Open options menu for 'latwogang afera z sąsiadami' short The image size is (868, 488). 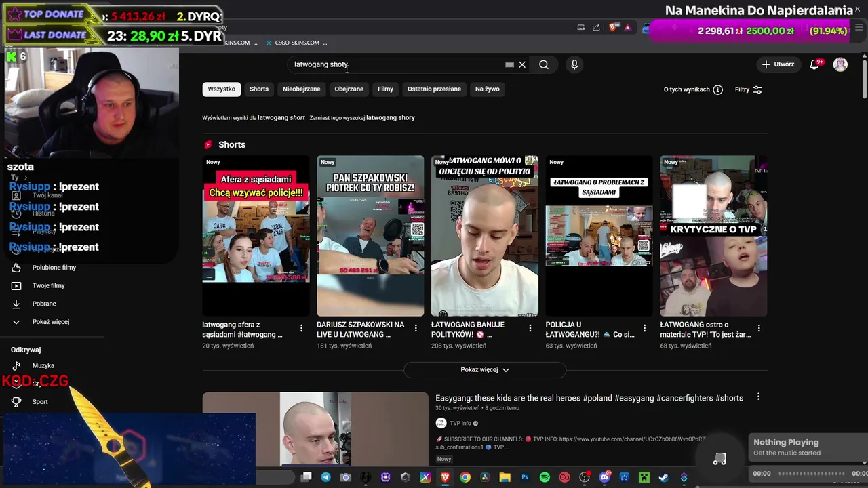pos(301,328)
